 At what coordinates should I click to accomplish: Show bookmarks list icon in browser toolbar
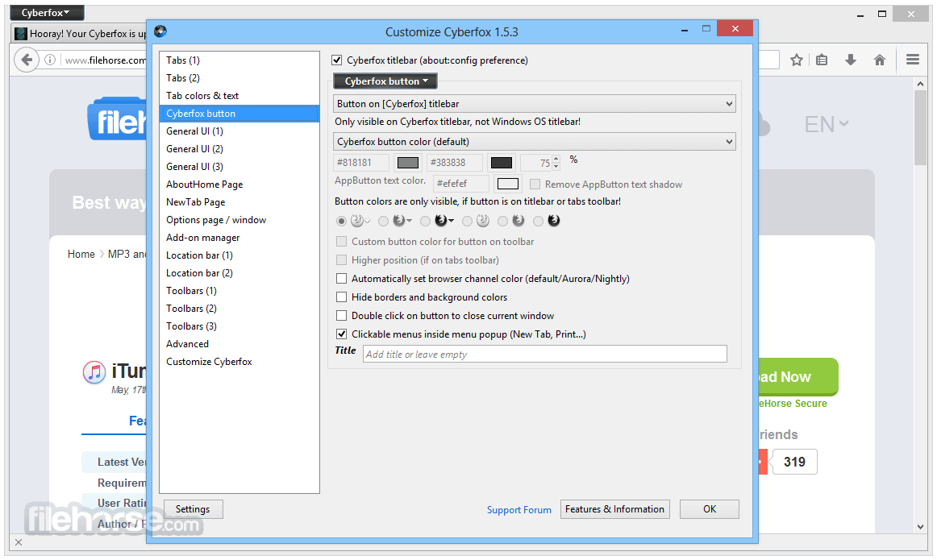tap(822, 60)
